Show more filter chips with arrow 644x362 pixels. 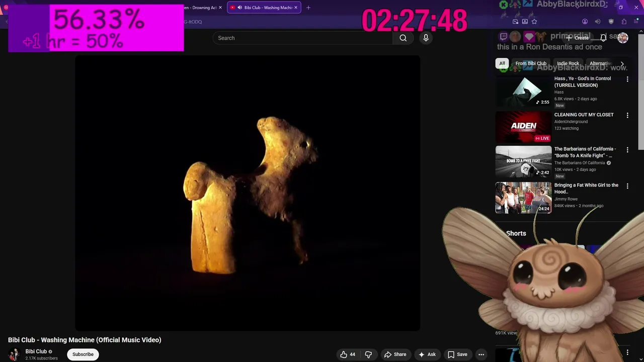(x=622, y=64)
